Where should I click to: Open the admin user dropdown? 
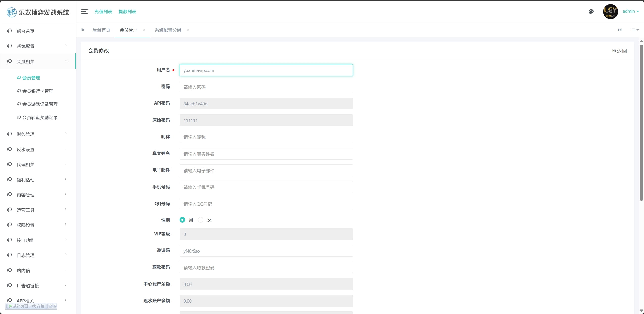630,11
